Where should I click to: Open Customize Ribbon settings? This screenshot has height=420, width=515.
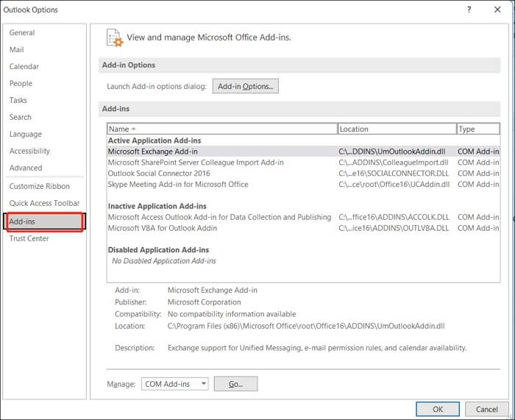pos(39,186)
